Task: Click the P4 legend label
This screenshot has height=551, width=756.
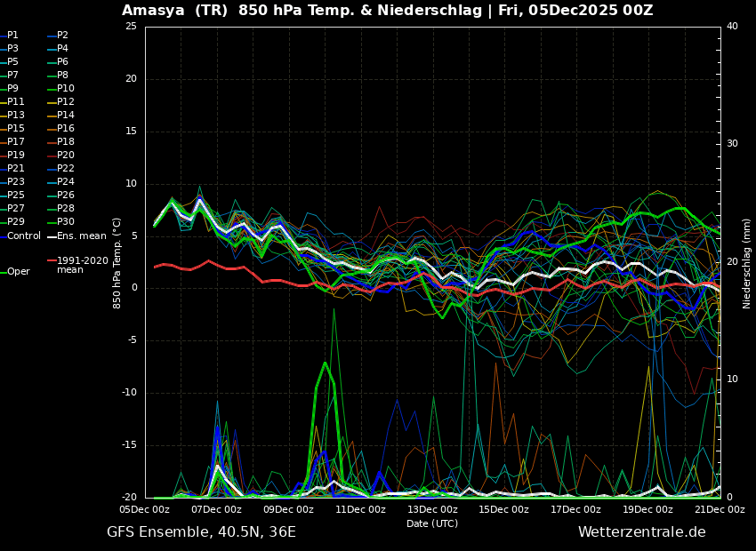Action: click(62, 49)
